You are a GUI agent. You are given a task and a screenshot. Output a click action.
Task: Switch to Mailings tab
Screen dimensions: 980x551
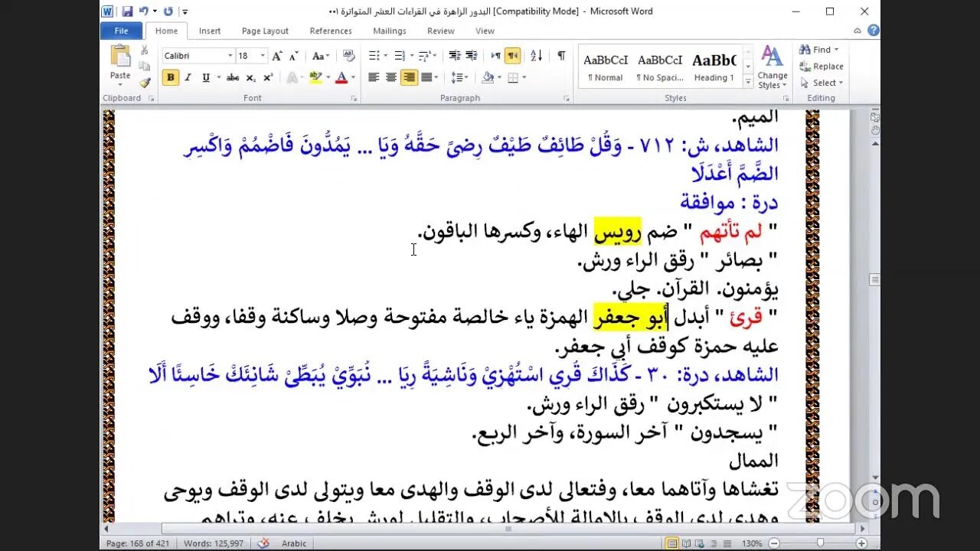pos(390,31)
